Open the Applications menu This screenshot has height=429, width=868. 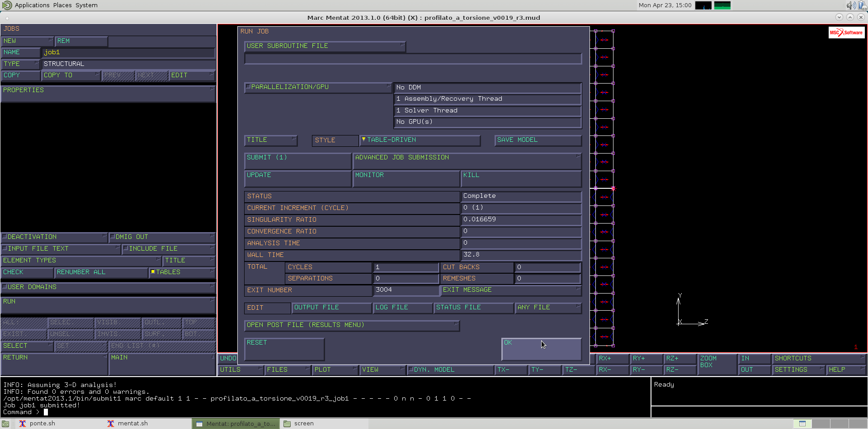tap(32, 5)
